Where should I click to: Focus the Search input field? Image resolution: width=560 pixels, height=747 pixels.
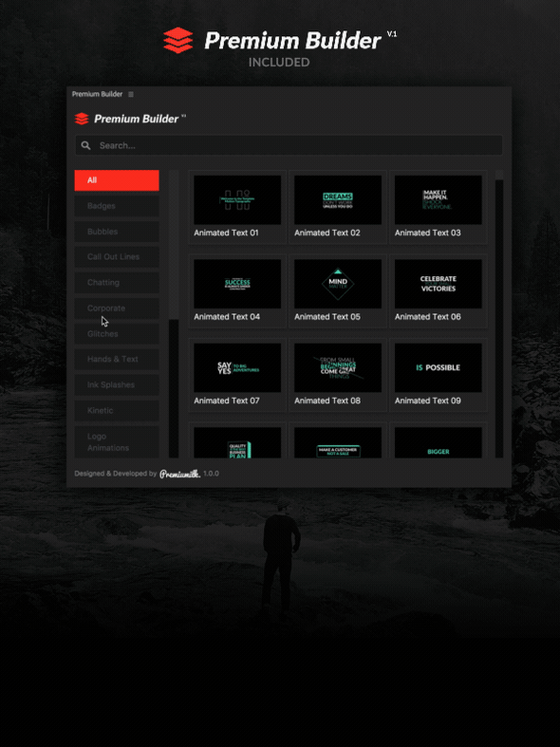(x=289, y=145)
